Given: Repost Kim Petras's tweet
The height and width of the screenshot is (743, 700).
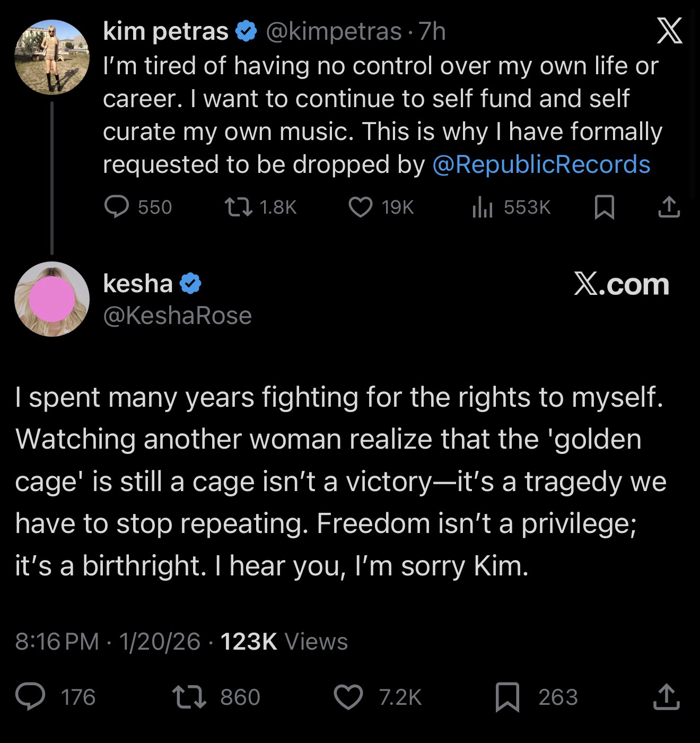Looking at the screenshot, I should point(238,207).
